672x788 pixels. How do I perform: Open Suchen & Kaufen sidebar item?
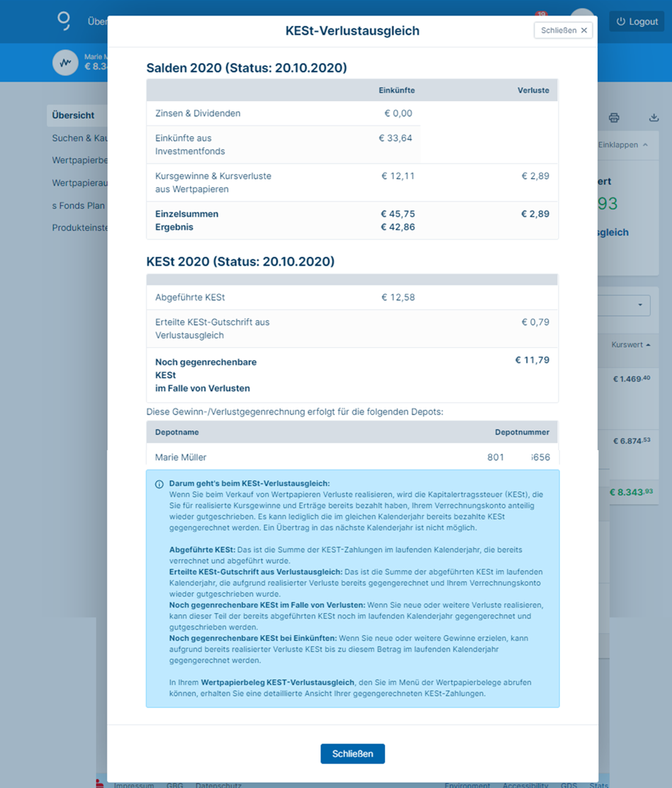[79, 138]
